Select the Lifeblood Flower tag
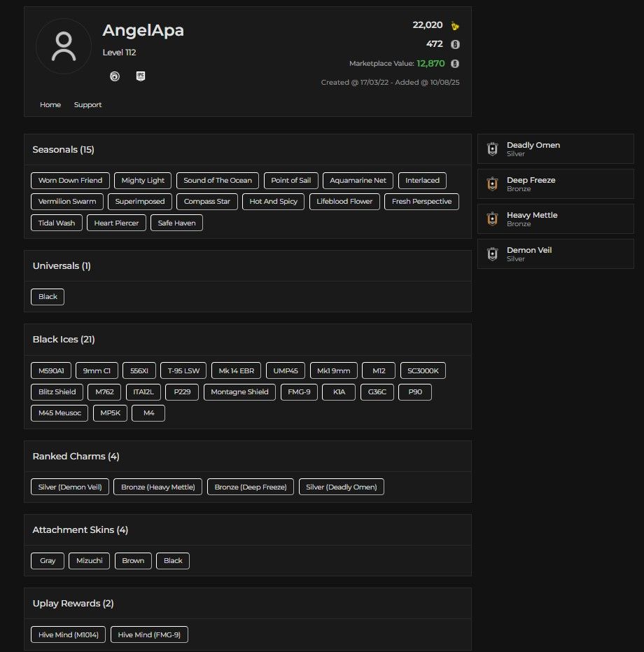 [x=344, y=202]
